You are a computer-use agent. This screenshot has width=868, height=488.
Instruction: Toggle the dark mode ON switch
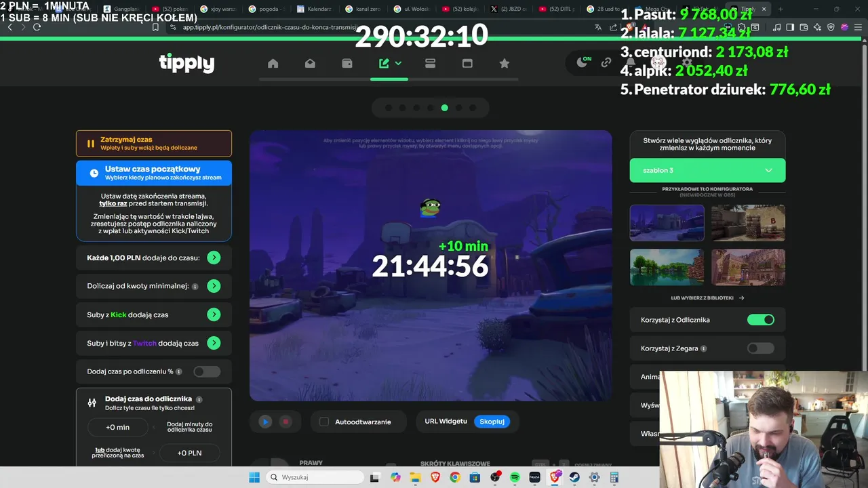coord(583,62)
